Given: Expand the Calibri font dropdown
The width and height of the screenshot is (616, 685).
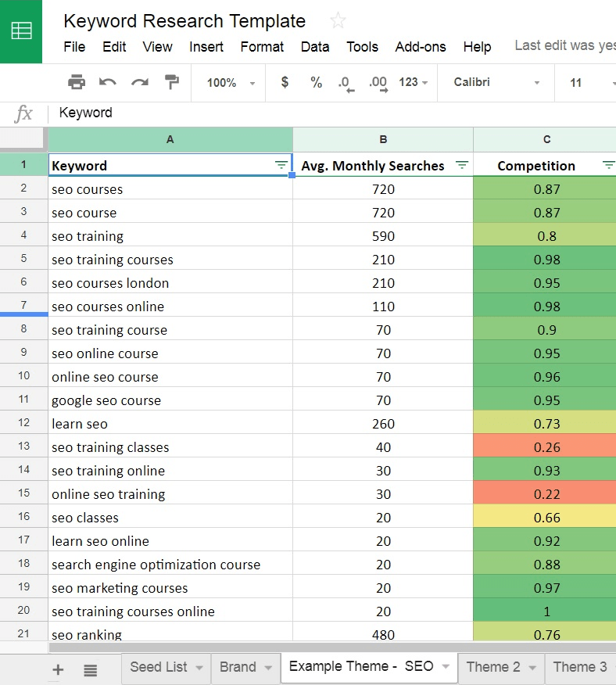Looking at the screenshot, I should (497, 83).
